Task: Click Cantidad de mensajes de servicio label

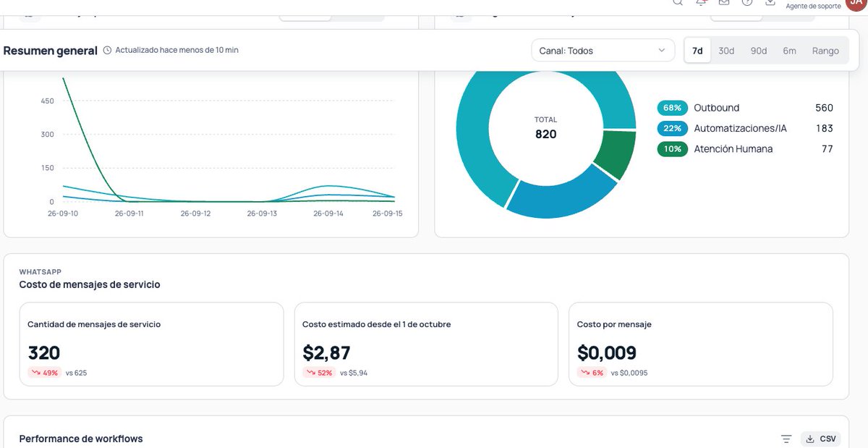Action: coord(94,324)
